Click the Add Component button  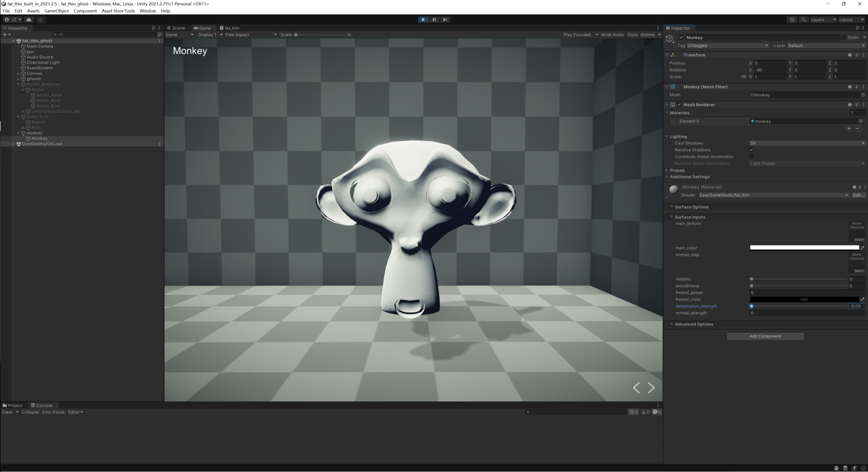(x=765, y=336)
